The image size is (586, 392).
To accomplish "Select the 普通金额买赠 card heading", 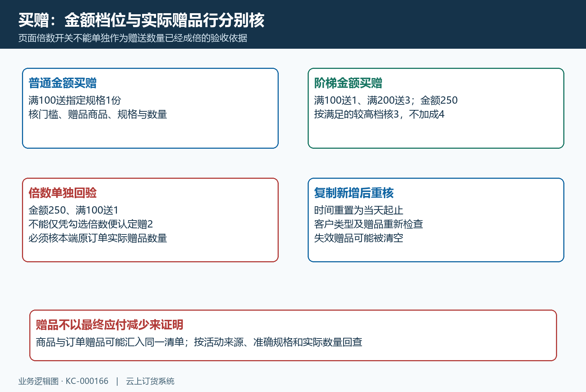I will coord(63,83).
